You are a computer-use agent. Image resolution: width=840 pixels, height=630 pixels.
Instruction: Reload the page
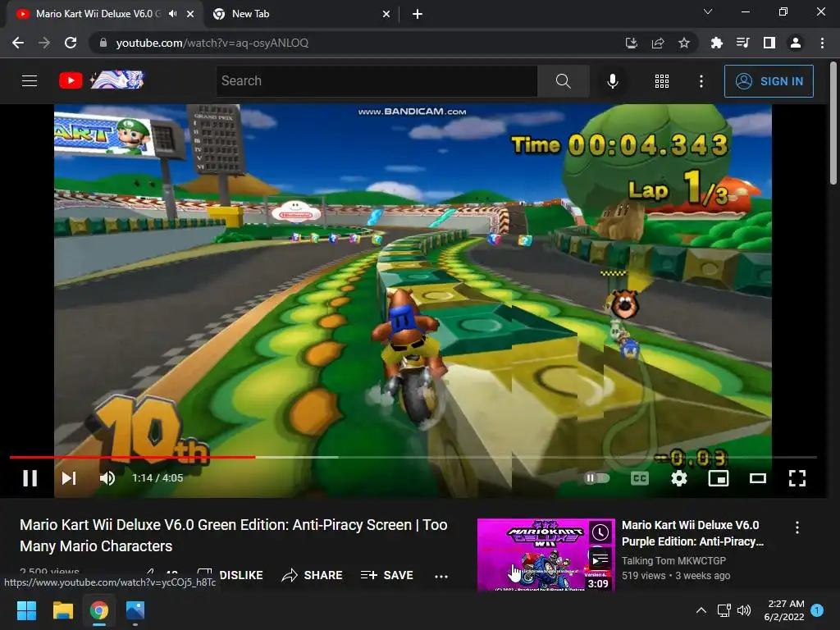[x=71, y=43]
